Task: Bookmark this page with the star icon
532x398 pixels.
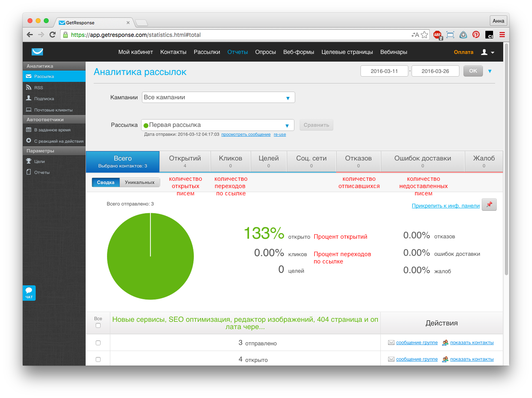Action: 425,35
